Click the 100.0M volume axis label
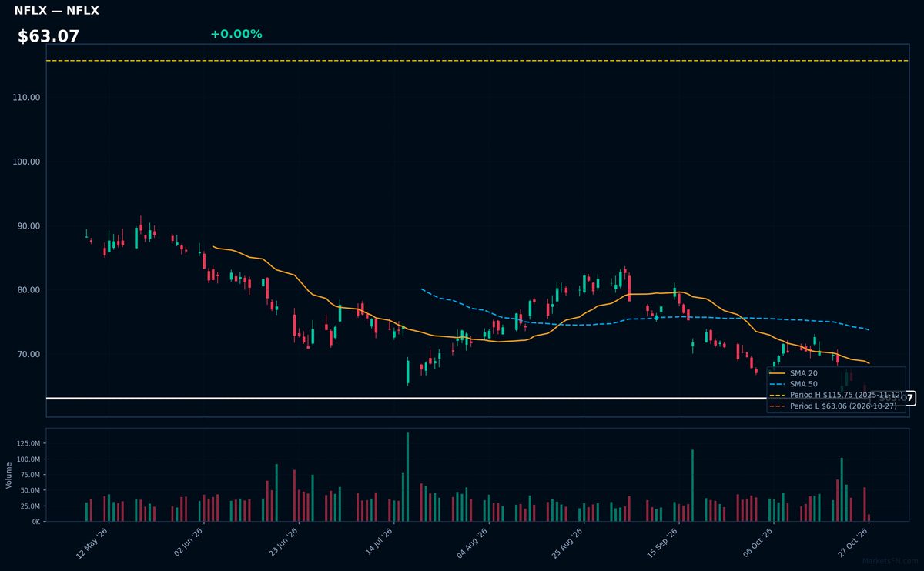Image resolution: width=924 pixels, height=571 pixels. tap(28, 459)
